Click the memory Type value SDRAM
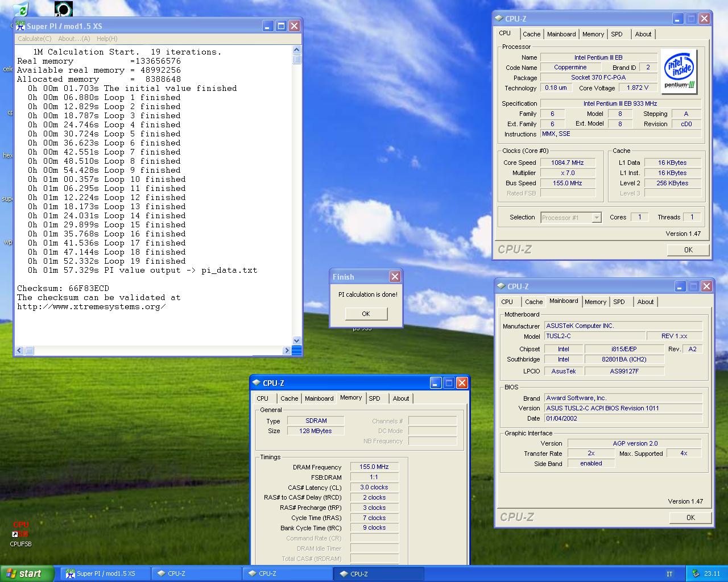 point(316,421)
